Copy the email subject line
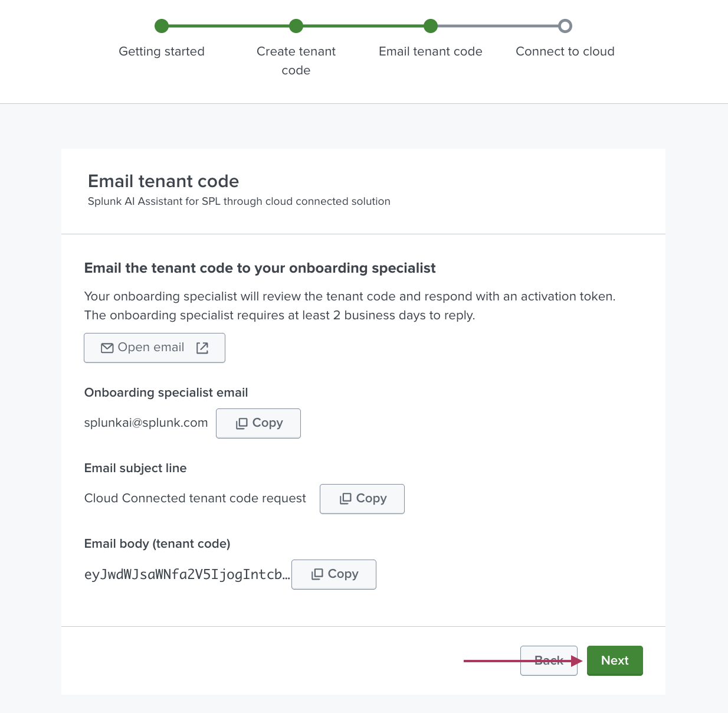 [x=362, y=499]
